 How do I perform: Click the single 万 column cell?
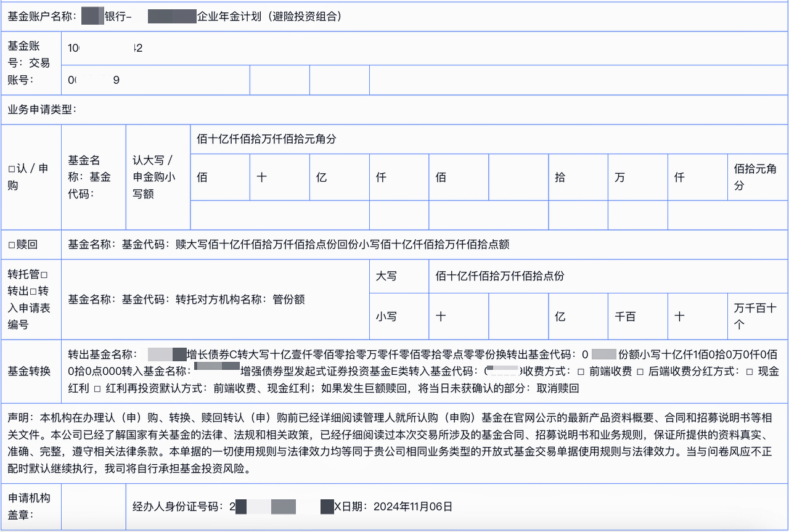point(638,178)
